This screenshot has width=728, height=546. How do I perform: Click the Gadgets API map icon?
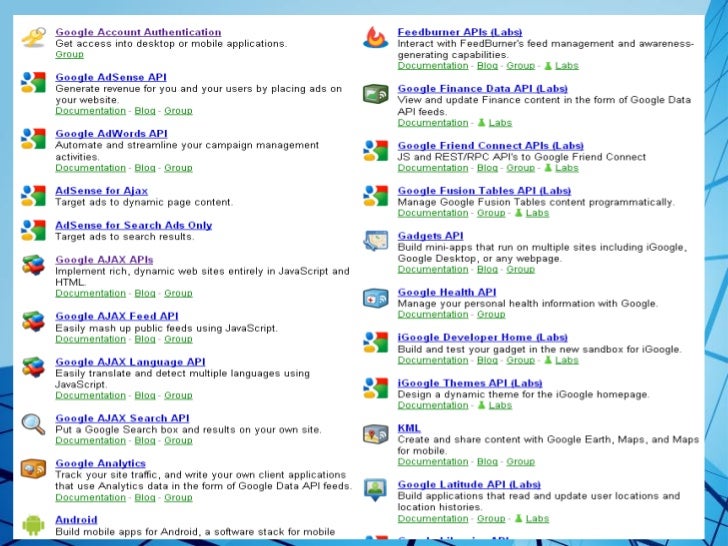pos(376,240)
